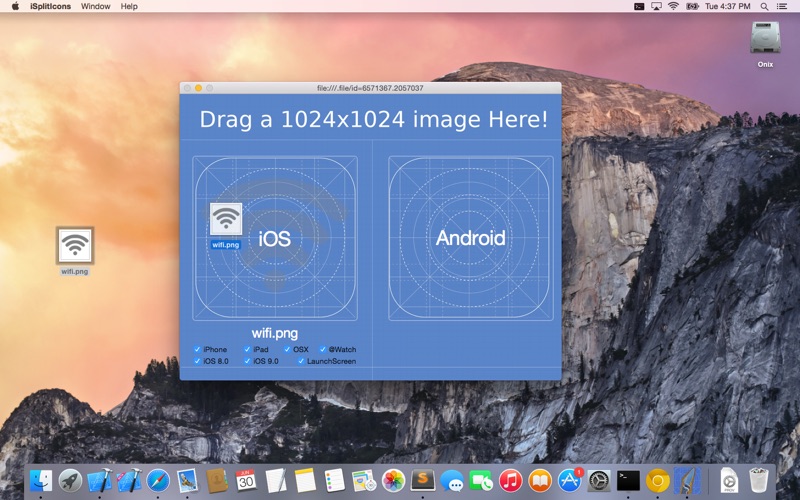Open Sublime Text from the dock
Screen dimensions: 800x500
[422, 480]
